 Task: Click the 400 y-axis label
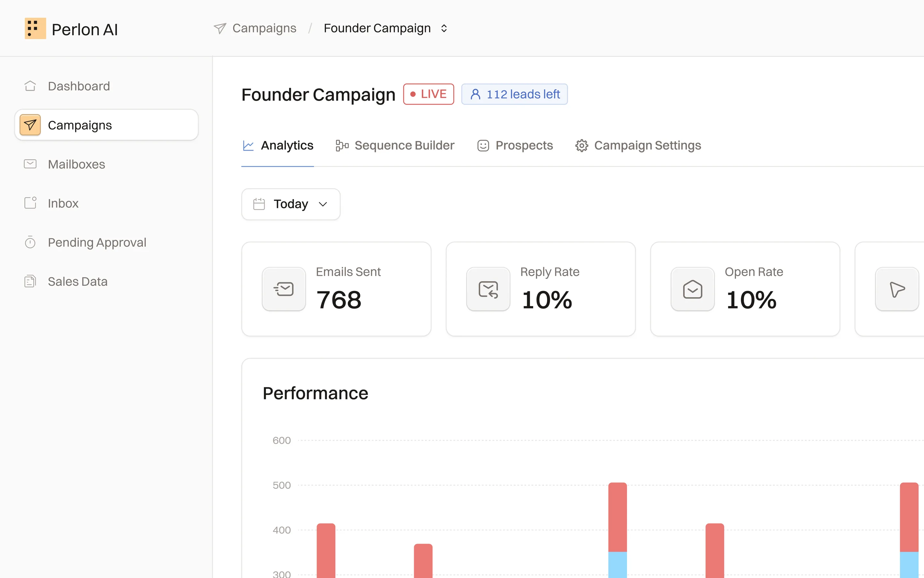[281, 530]
